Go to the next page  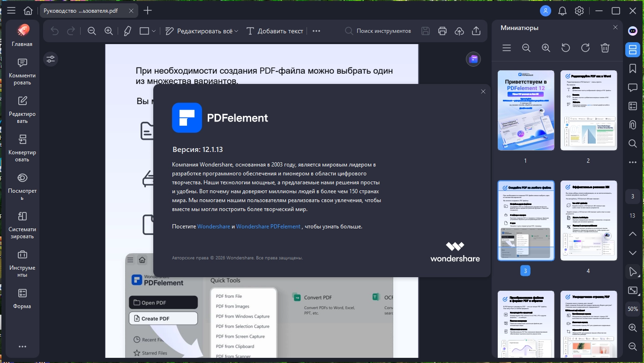click(633, 253)
